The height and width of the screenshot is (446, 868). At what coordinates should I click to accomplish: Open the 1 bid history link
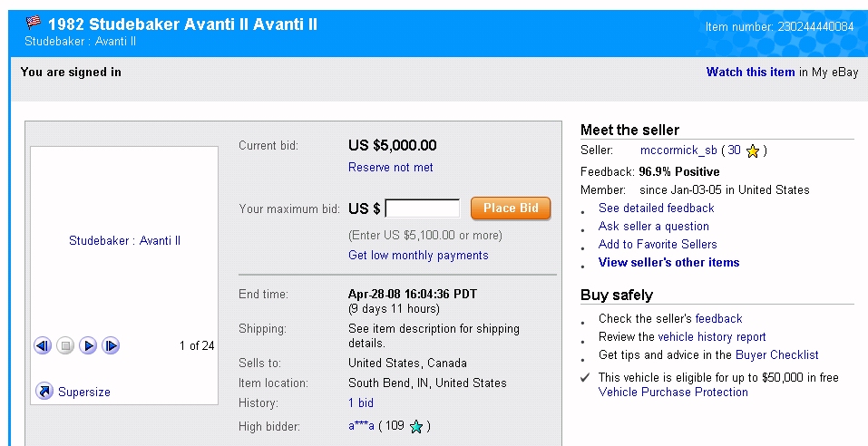pos(360,403)
